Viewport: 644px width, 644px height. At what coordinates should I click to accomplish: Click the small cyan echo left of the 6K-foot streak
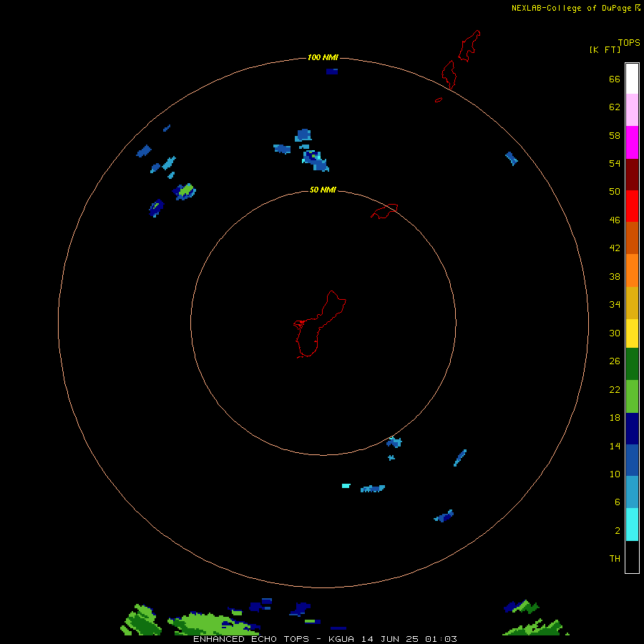(x=346, y=486)
